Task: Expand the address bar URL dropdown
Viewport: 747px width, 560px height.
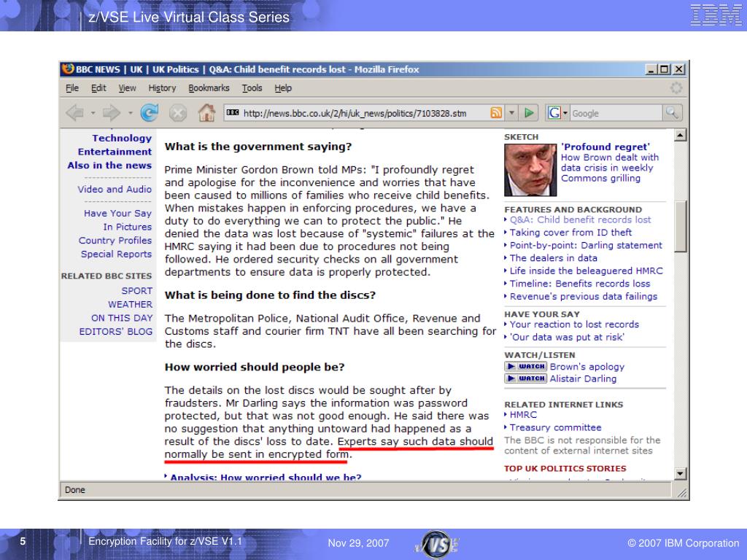Action: (511, 113)
